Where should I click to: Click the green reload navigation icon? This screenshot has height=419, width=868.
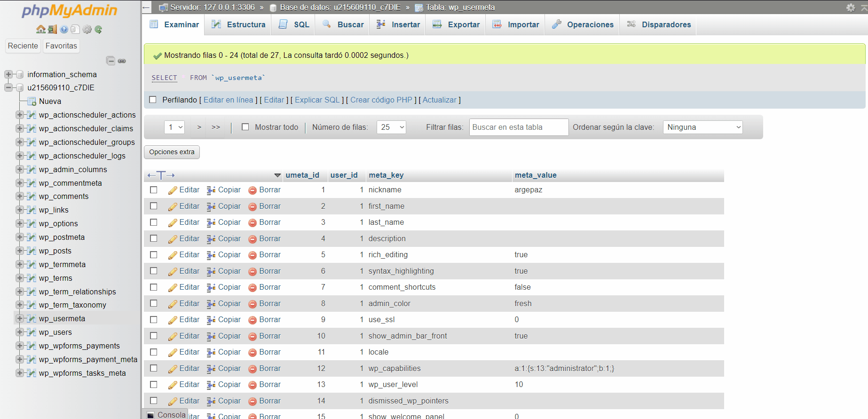[x=98, y=29]
